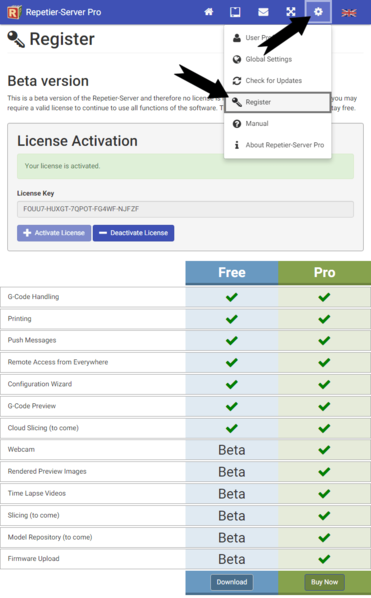Click Remote Access from Everywhere label
This screenshot has height=598, width=371.
[x=58, y=362]
